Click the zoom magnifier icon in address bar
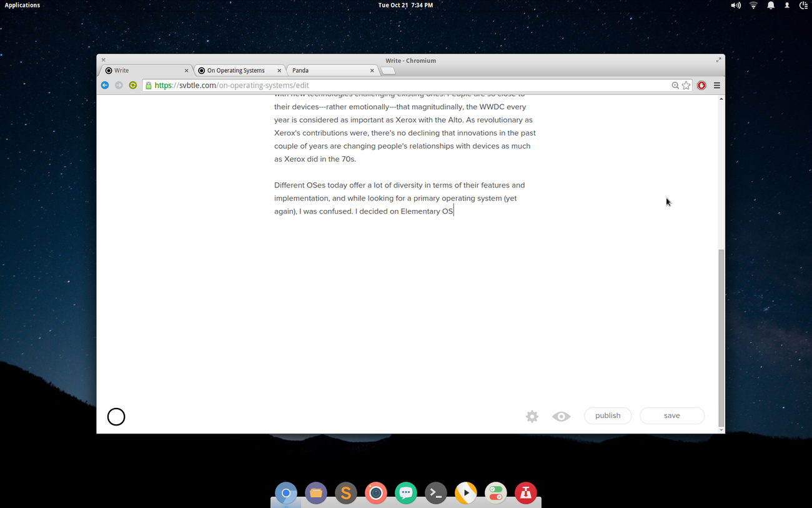812x508 pixels. pos(675,86)
